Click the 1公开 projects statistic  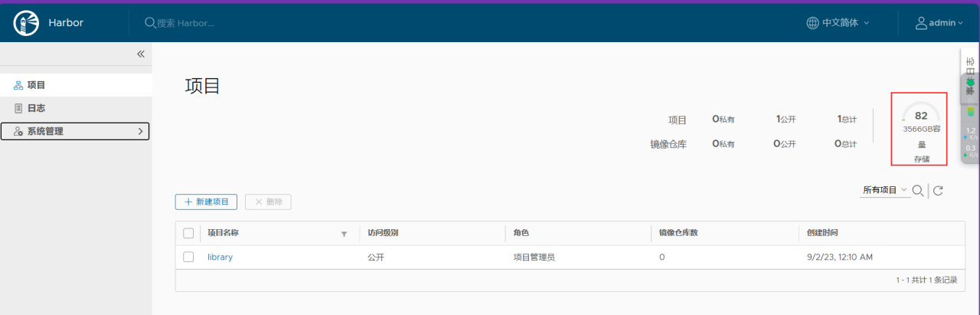786,120
